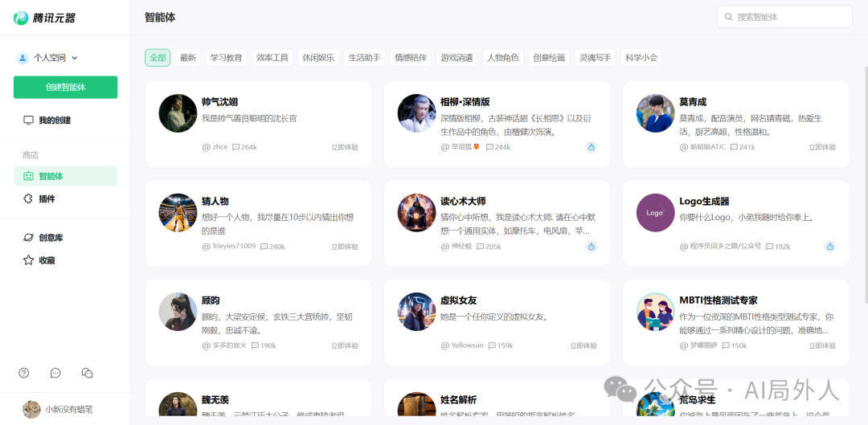Click the blue badge icon on 相柳•深情版 card

[592, 147]
